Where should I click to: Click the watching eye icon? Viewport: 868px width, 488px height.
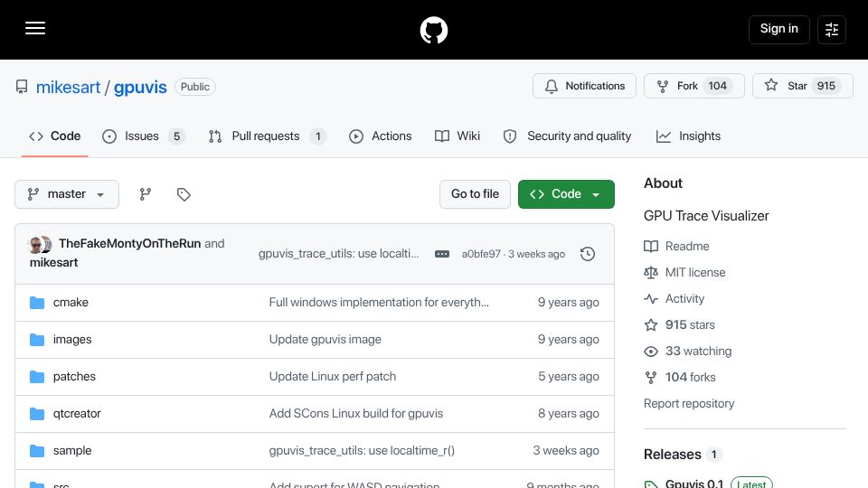(651, 352)
